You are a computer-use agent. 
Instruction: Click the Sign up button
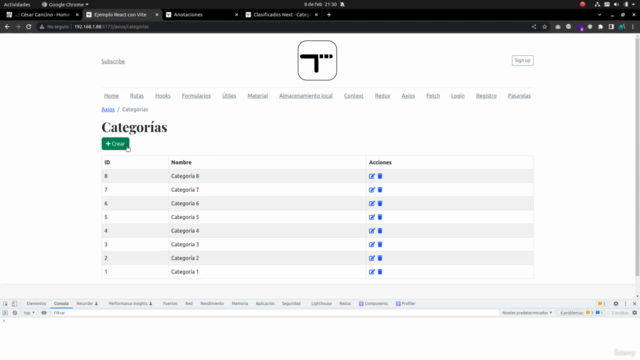522,60
